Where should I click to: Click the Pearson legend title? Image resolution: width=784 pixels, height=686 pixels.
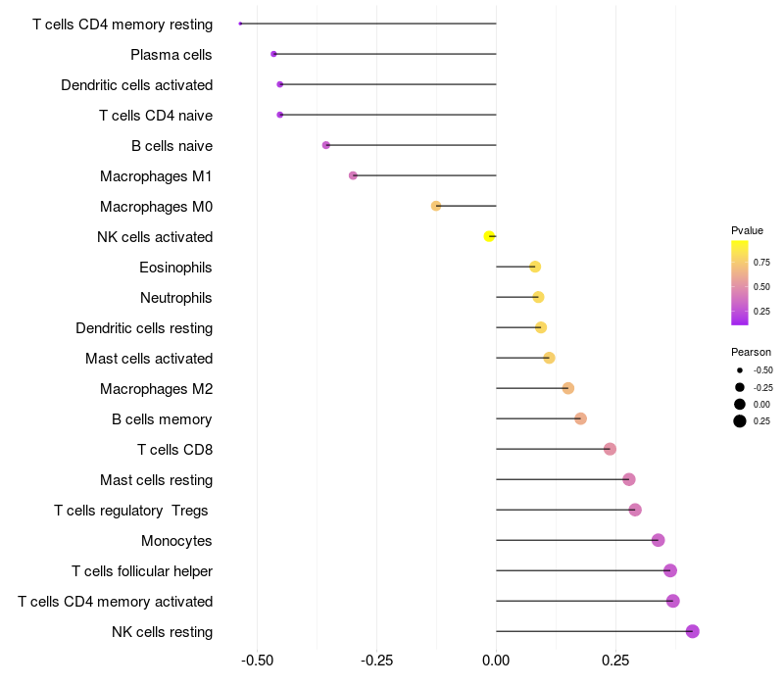751,352
